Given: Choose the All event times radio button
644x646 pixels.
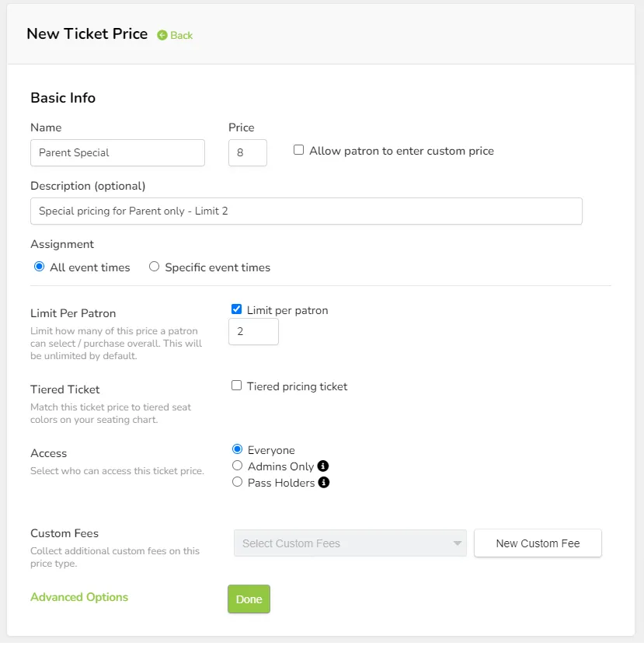Looking at the screenshot, I should coord(39,267).
